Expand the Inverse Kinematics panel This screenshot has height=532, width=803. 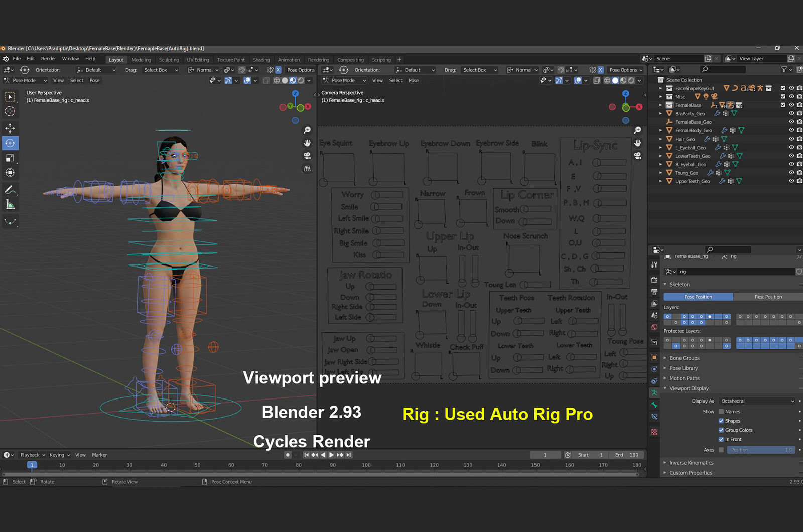[x=691, y=463]
